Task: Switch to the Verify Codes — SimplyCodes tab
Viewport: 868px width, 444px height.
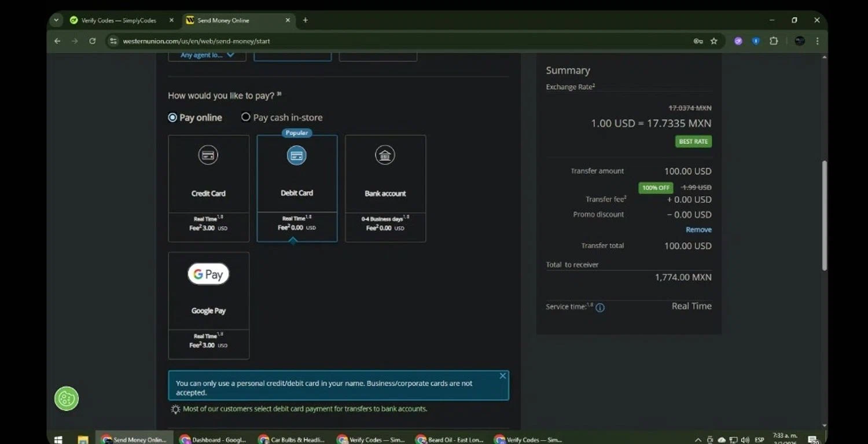Action: point(120,20)
